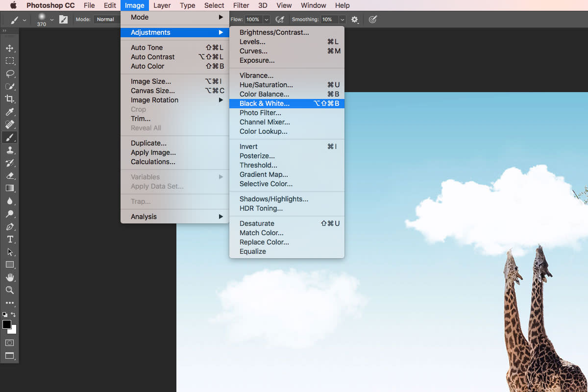Open the Apple menu
This screenshot has width=588, height=392.
click(x=13, y=5)
